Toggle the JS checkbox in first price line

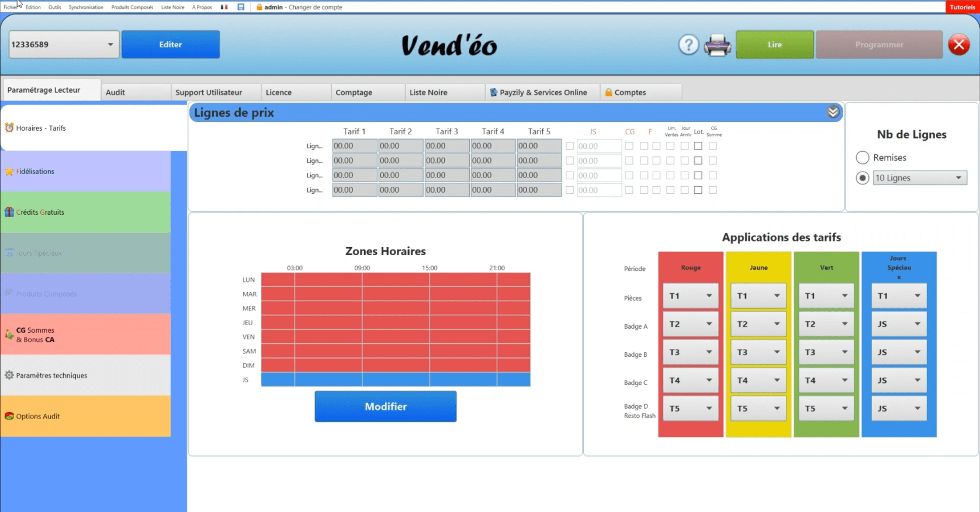click(x=570, y=146)
